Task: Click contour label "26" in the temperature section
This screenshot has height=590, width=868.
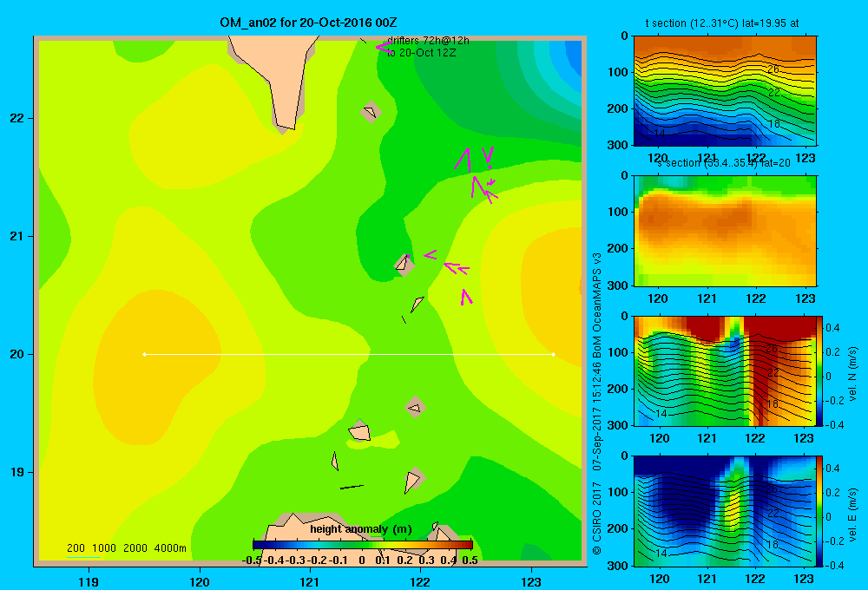Action: [x=773, y=69]
